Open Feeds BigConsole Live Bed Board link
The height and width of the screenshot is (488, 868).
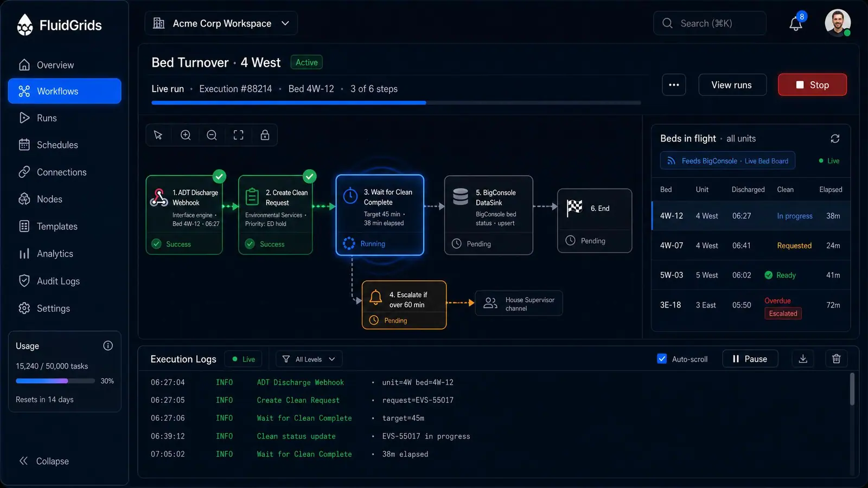[727, 161]
